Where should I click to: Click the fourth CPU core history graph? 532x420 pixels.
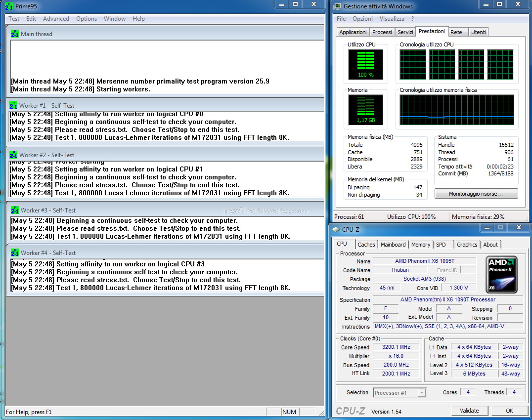coord(500,64)
